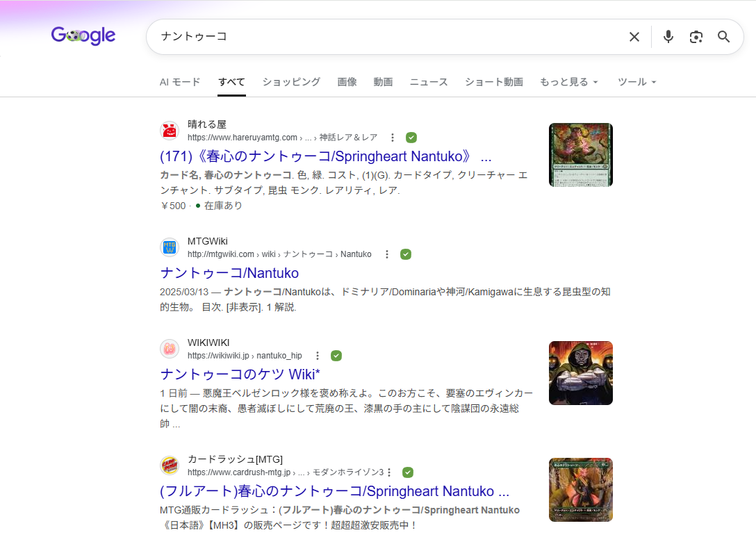Viewport: 756px width, 544px height.
Task: Clear the search box with the X icon
Action: click(634, 37)
